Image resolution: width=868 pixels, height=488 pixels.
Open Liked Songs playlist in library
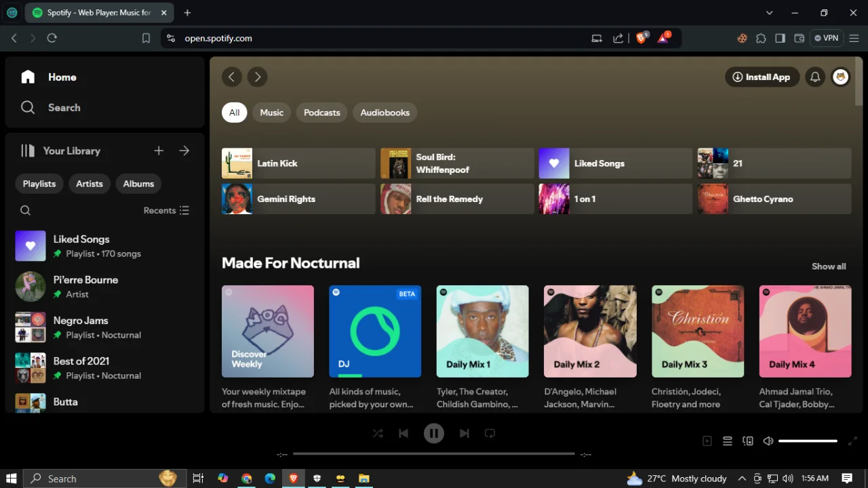tap(105, 246)
